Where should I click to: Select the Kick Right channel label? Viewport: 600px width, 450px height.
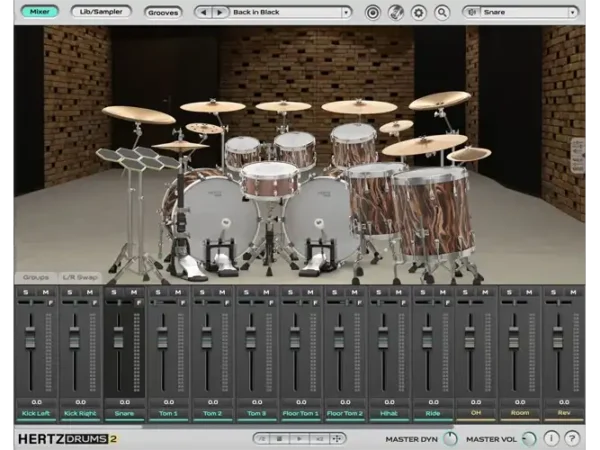click(x=80, y=413)
